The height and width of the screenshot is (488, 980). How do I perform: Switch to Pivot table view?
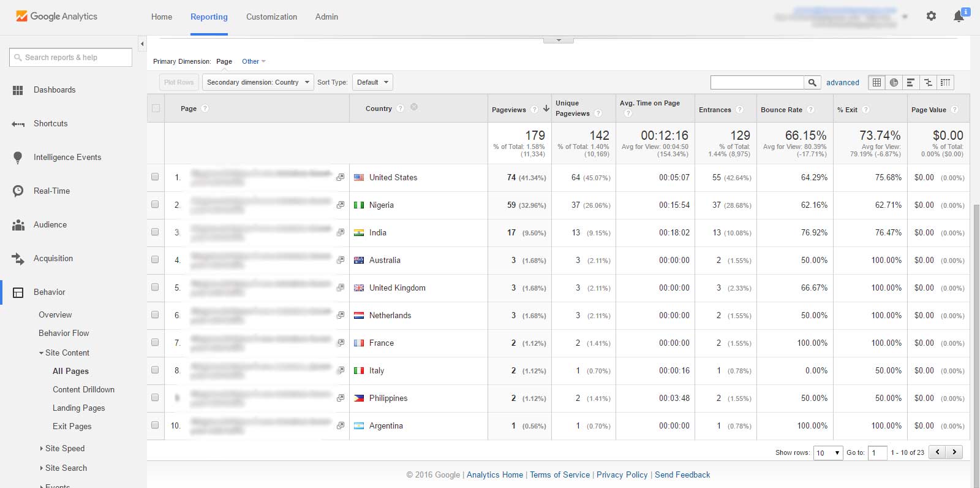click(945, 82)
